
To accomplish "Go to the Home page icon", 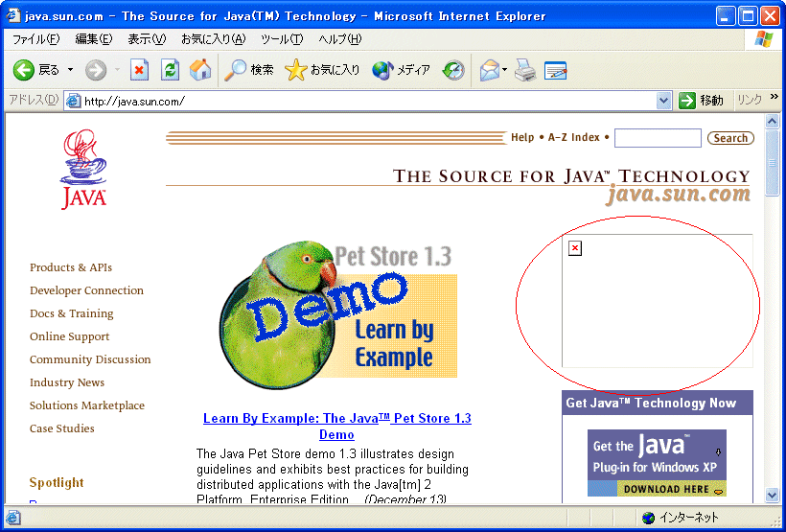I will coord(200,70).
